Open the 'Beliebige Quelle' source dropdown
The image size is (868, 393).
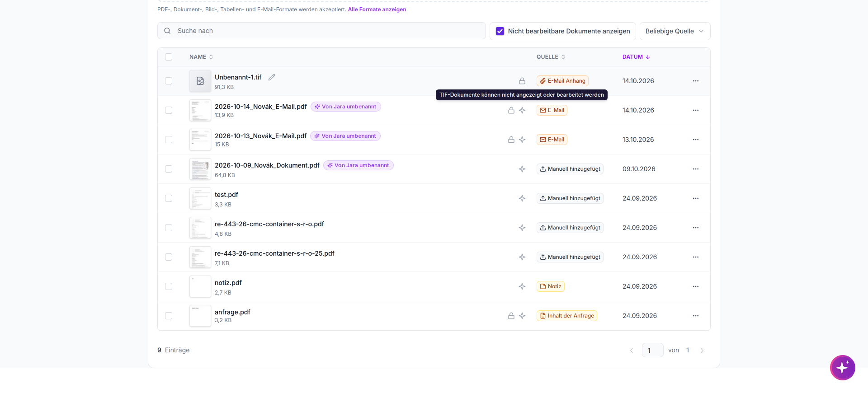click(x=675, y=31)
